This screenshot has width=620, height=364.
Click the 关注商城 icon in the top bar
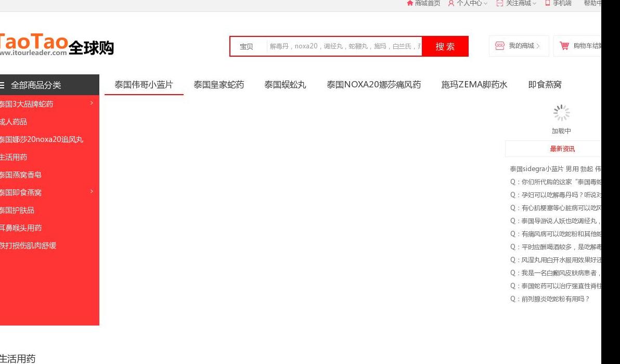point(500,3)
